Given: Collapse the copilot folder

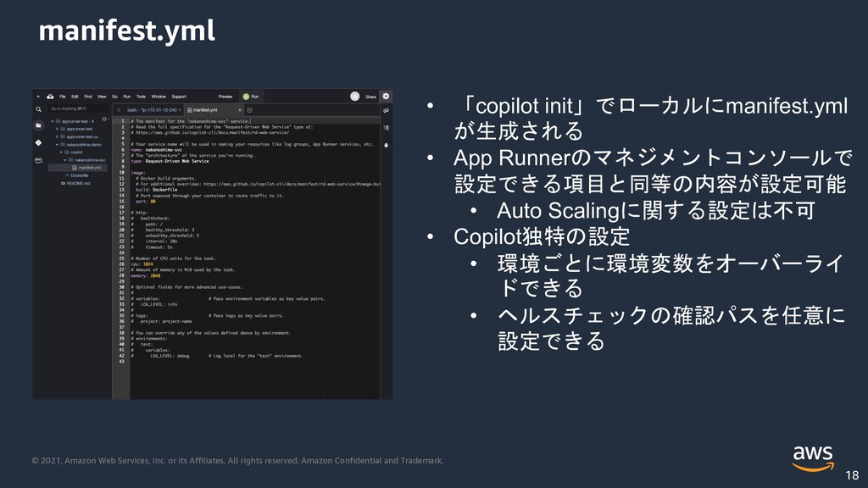Looking at the screenshot, I should pos(61,152).
